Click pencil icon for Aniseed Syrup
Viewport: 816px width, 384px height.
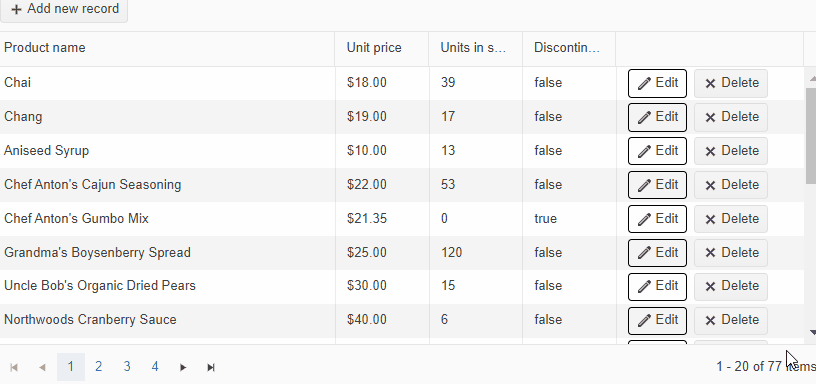tap(644, 151)
